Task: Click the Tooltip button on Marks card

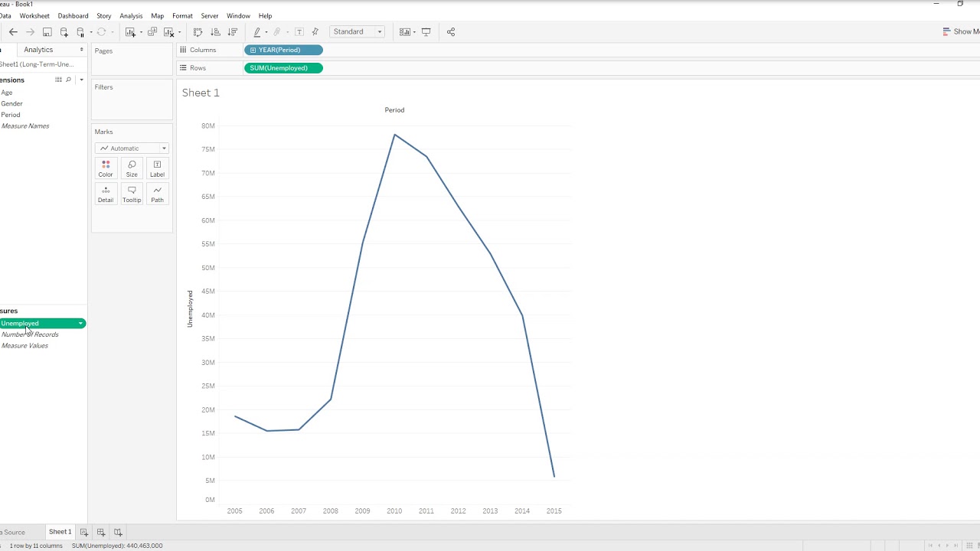Action: point(132,194)
